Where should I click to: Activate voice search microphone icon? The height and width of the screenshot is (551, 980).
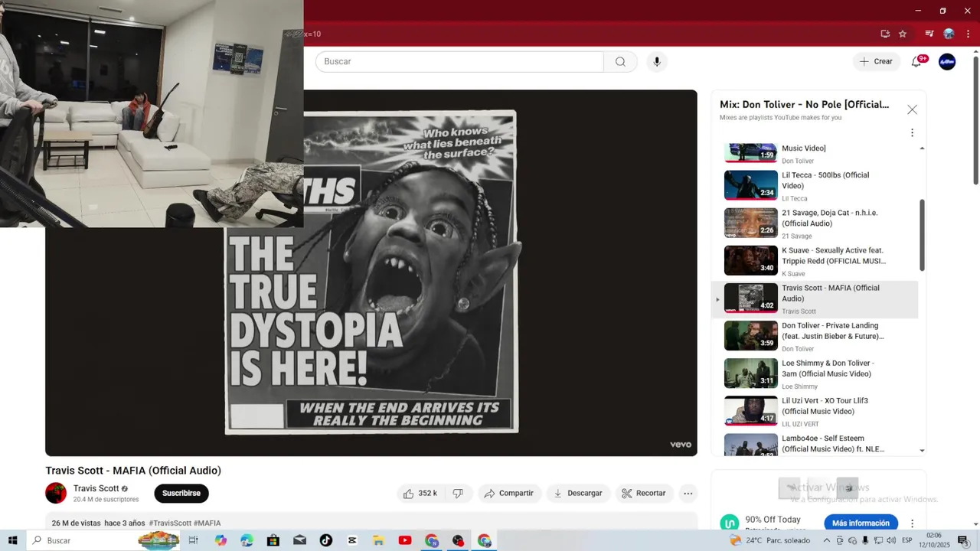pyautogui.click(x=656, y=61)
